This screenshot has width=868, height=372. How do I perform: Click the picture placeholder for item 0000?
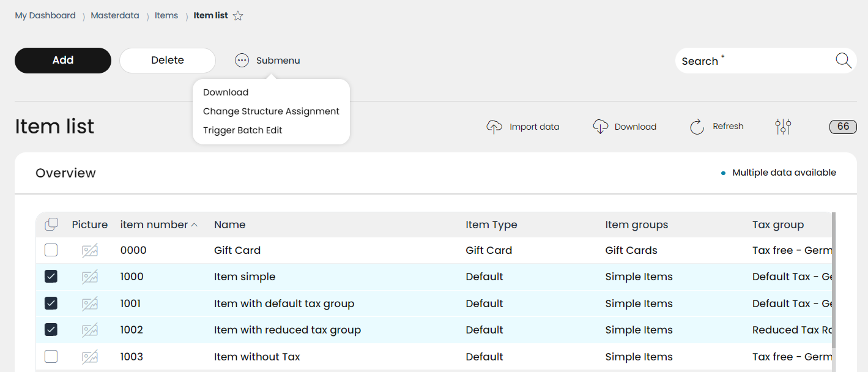(x=90, y=250)
